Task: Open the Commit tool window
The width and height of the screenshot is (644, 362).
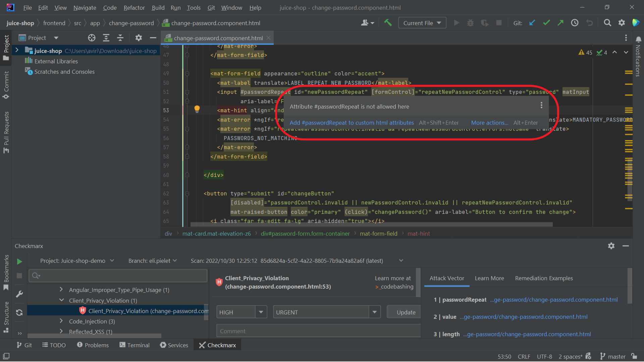Action: click(6, 85)
